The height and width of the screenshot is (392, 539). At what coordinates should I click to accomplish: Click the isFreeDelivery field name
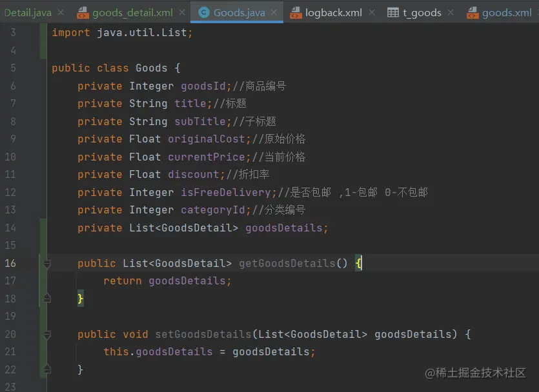(226, 192)
